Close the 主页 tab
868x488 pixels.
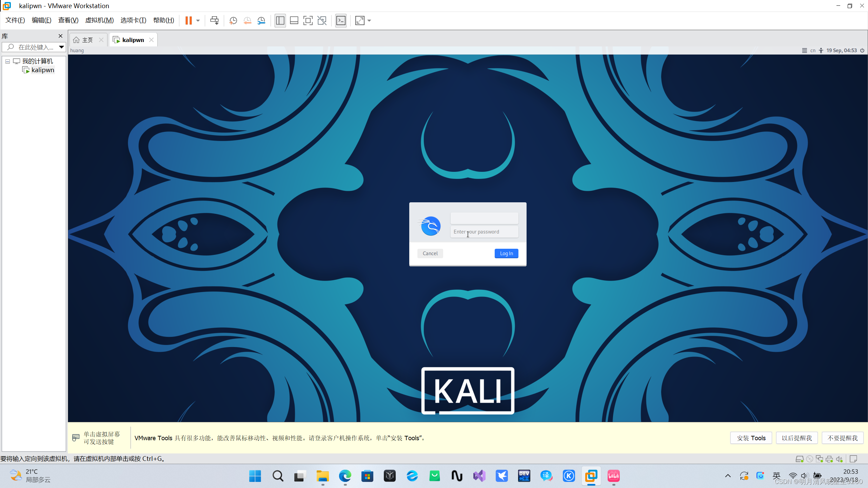coord(101,40)
